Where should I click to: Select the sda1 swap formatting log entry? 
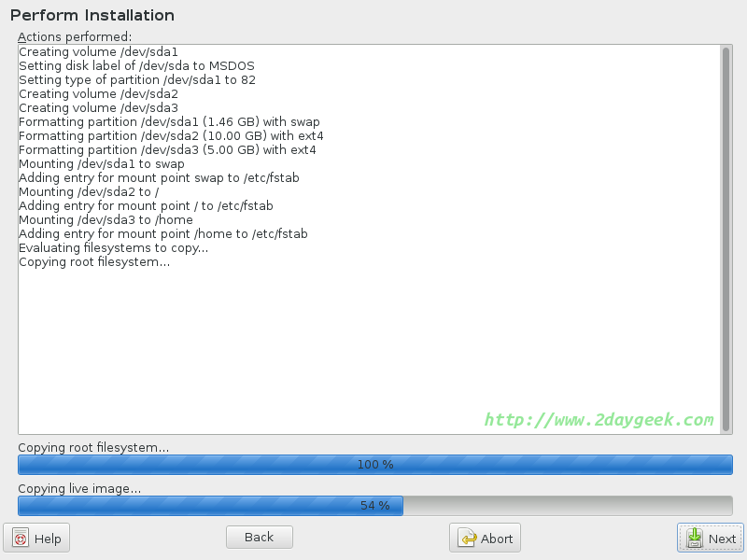(x=169, y=122)
